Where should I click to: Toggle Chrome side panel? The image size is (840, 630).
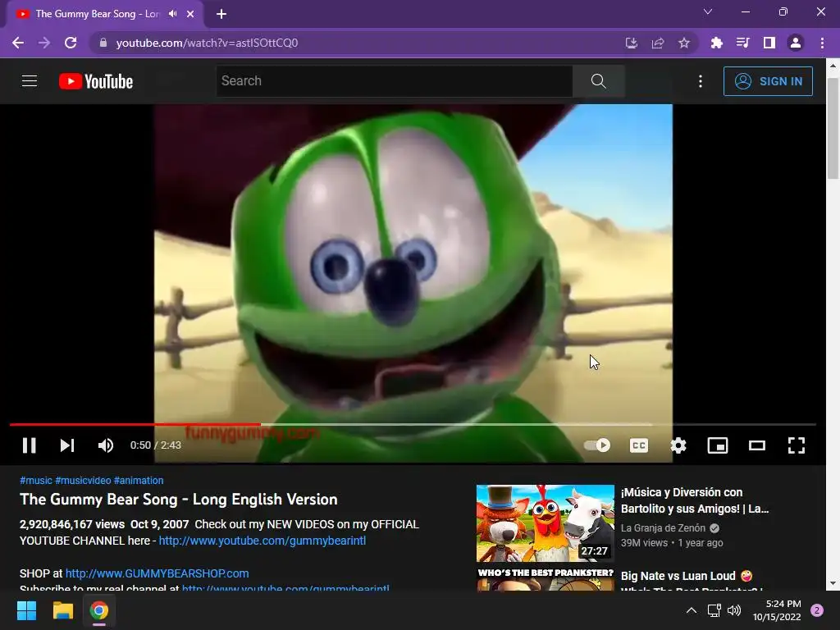769,43
